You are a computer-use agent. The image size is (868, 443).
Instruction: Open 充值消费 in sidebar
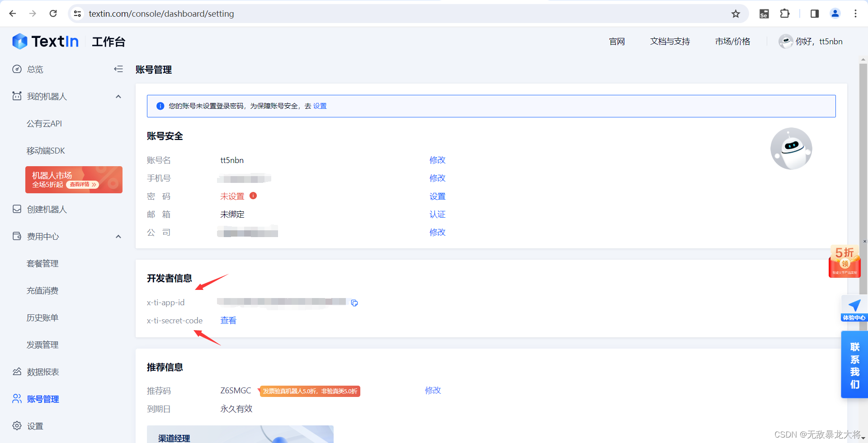(42, 290)
